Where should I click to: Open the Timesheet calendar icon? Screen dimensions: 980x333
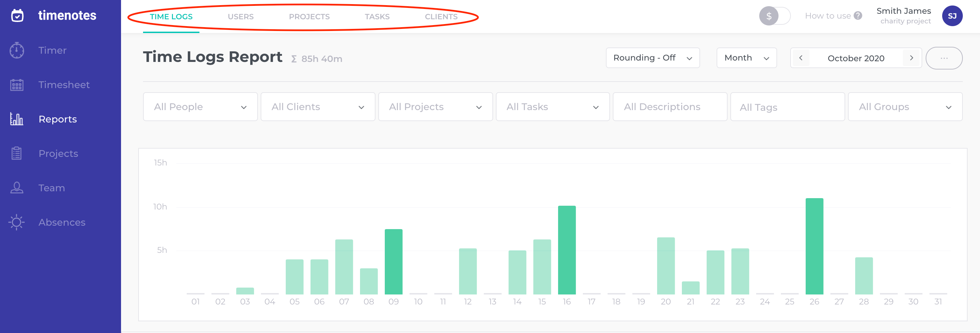(x=17, y=85)
